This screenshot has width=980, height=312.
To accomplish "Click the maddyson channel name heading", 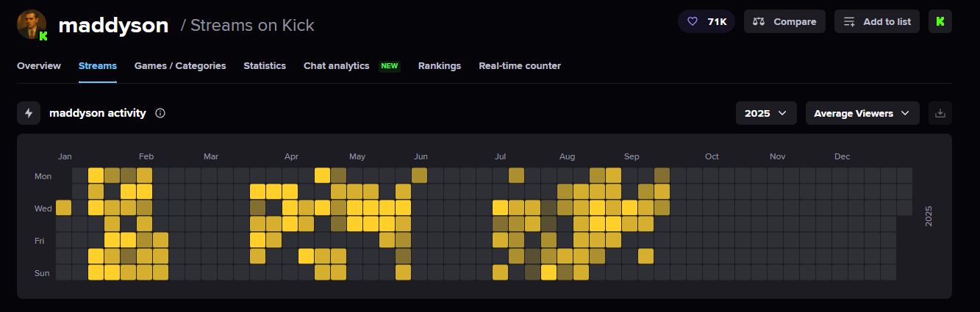I will 113,25.
